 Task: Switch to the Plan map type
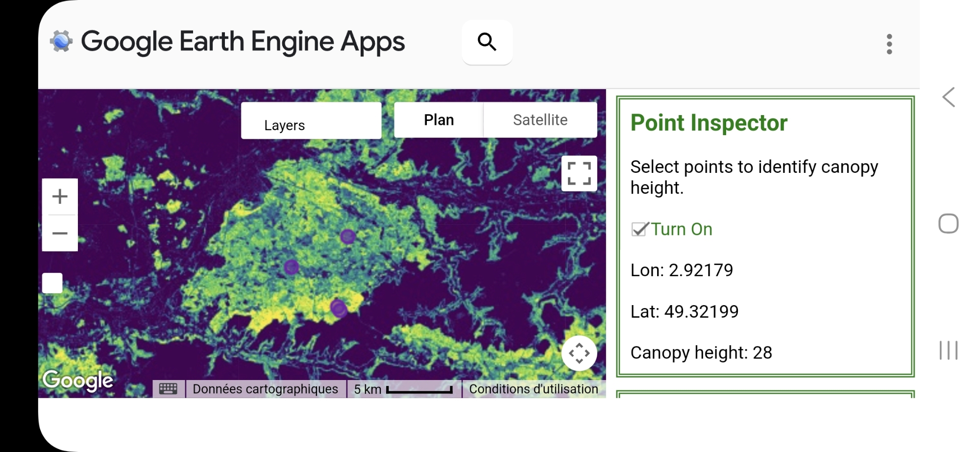tap(439, 120)
